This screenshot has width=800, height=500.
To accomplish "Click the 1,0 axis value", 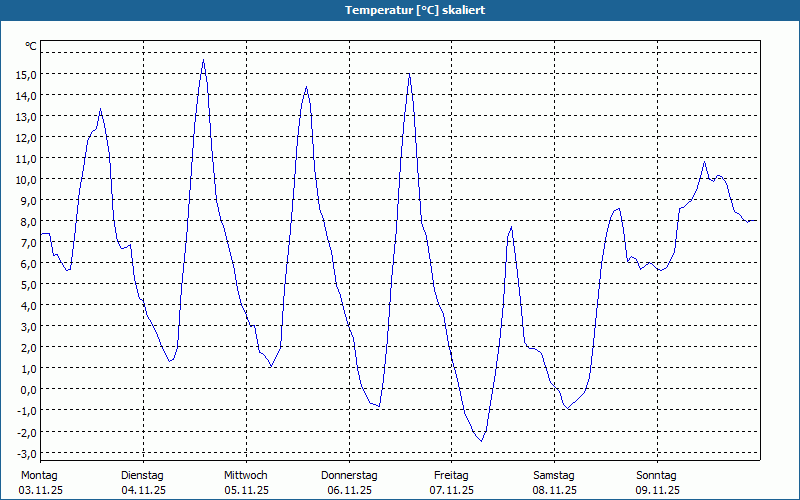I will (29, 369).
